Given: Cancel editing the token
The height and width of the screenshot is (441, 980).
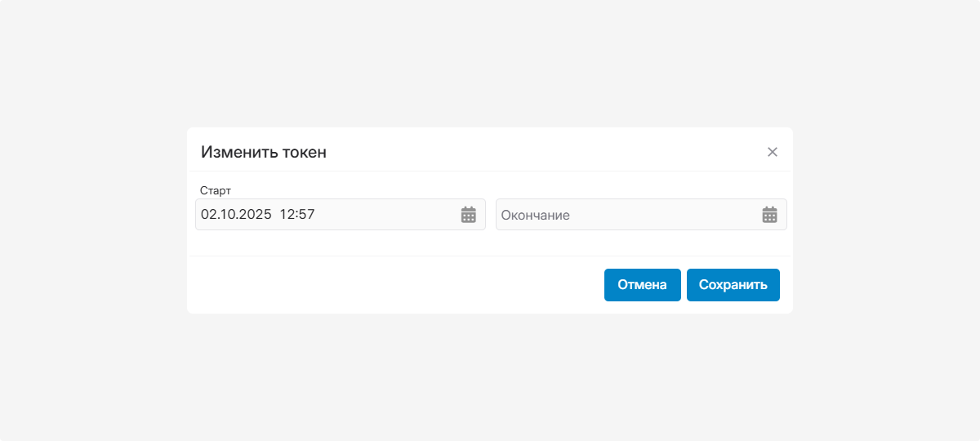Looking at the screenshot, I should 642,285.
